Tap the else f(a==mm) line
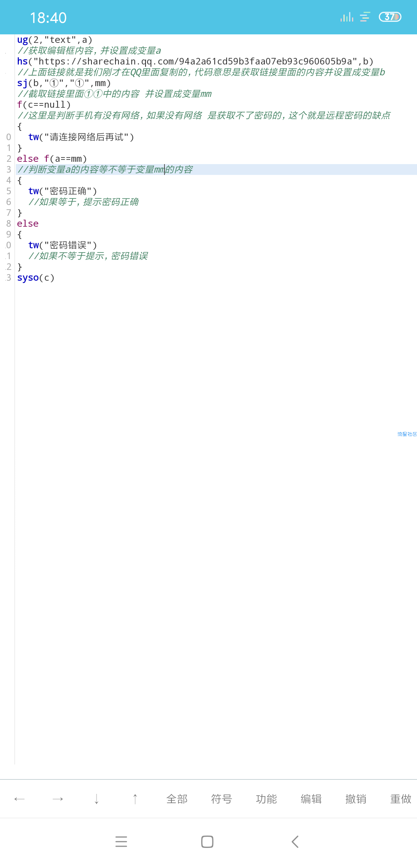 click(52, 159)
